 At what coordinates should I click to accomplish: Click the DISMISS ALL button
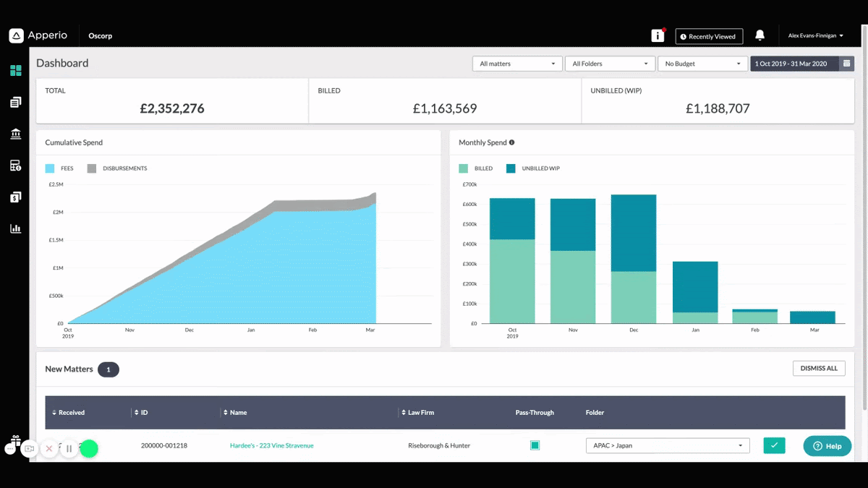(x=819, y=368)
